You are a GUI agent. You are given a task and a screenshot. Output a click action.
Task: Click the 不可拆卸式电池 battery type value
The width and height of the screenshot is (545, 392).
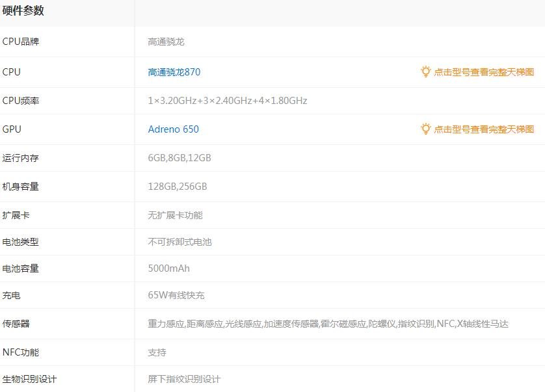click(x=179, y=242)
